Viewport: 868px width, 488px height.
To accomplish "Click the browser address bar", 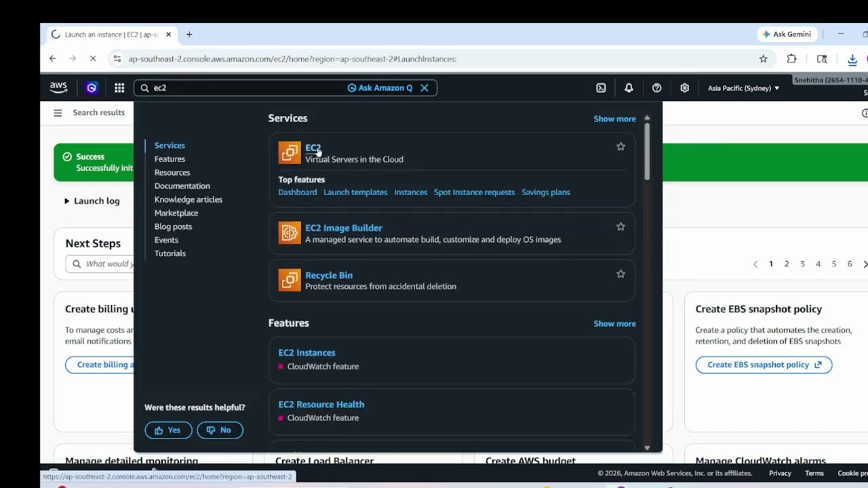I will tap(434, 59).
